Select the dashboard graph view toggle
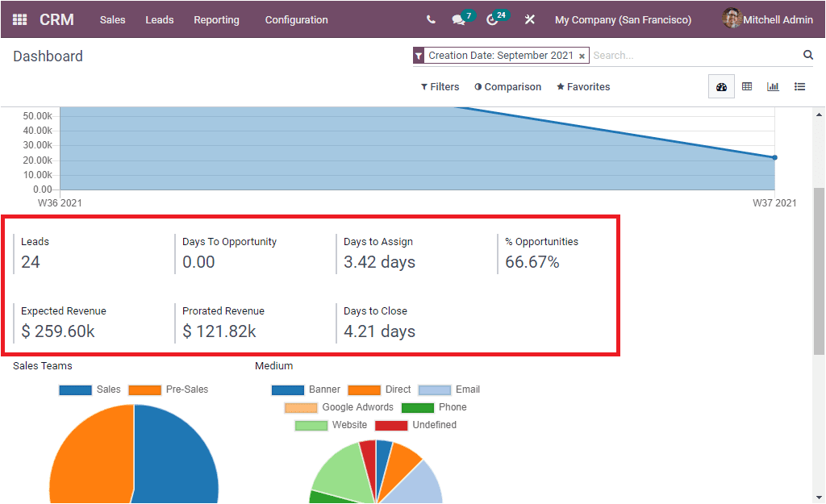The image size is (826, 504). pos(720,86)
